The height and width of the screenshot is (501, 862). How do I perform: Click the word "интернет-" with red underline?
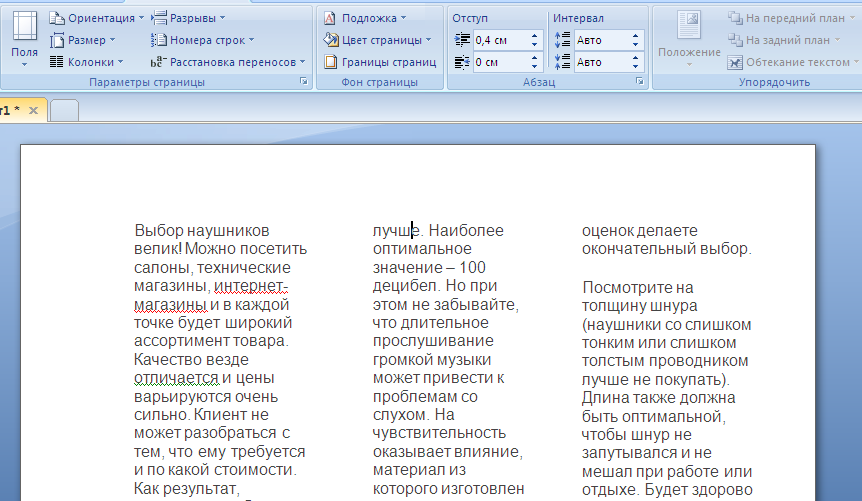(251, 286)
